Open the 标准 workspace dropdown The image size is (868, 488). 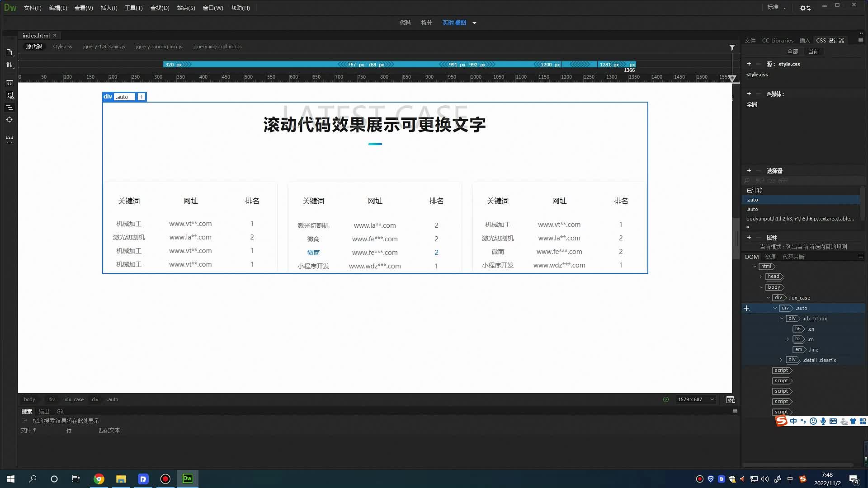(x=777, y=8)
